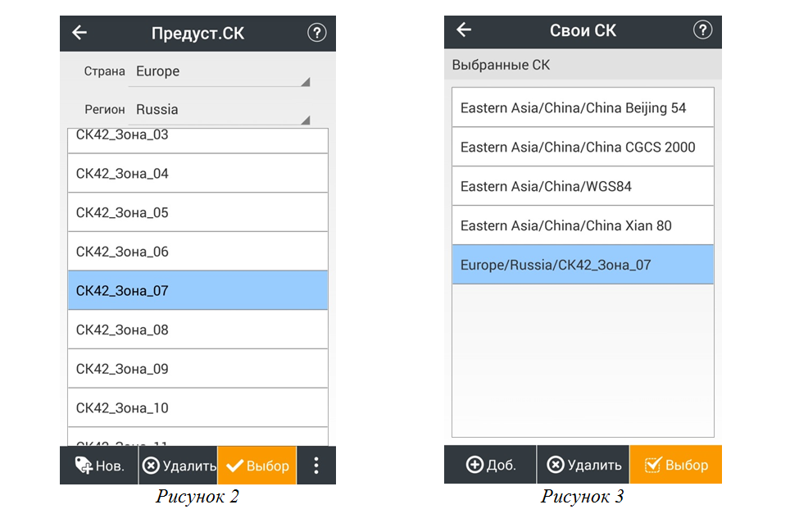Select СК42_Зона_07 highlighted row
Viewport: 790px width, 532px height.
(198, 290)
